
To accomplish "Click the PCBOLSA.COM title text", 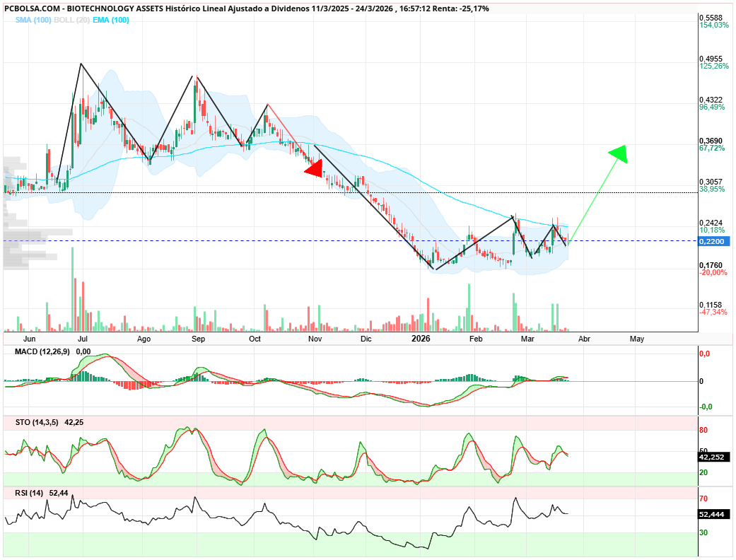I will [31, 8].
